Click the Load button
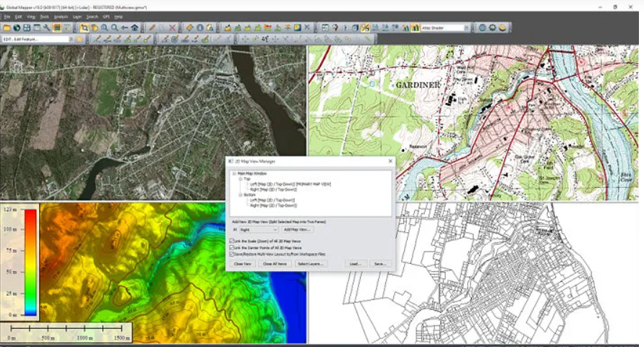Viewport: 644px width, 347px height. point(356,264)
